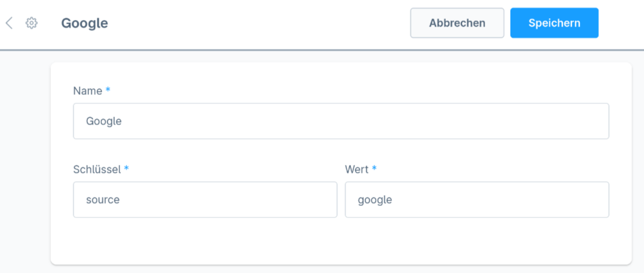Place cursor on the "source" text
Screen dimensions: 644x273
103,199
